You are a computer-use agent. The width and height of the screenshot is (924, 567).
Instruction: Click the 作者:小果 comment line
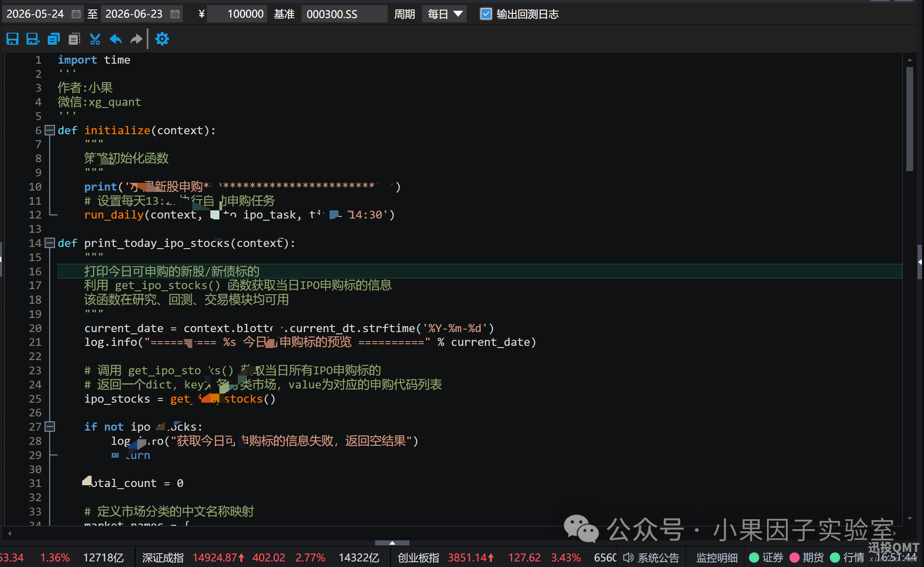(x=85, y=88)
